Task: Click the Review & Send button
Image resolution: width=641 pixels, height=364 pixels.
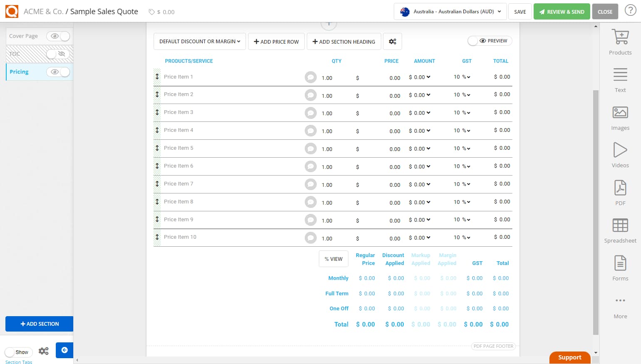Action: 561,11
